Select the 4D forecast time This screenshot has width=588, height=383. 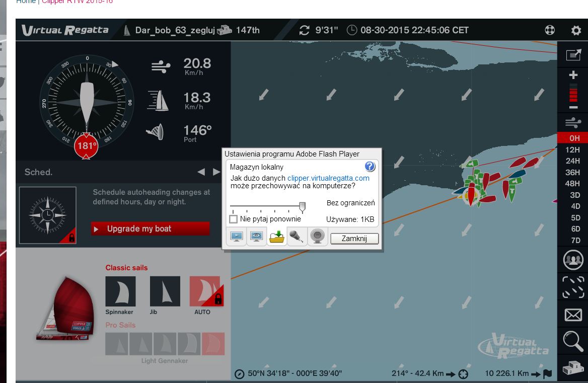[575, 206]
